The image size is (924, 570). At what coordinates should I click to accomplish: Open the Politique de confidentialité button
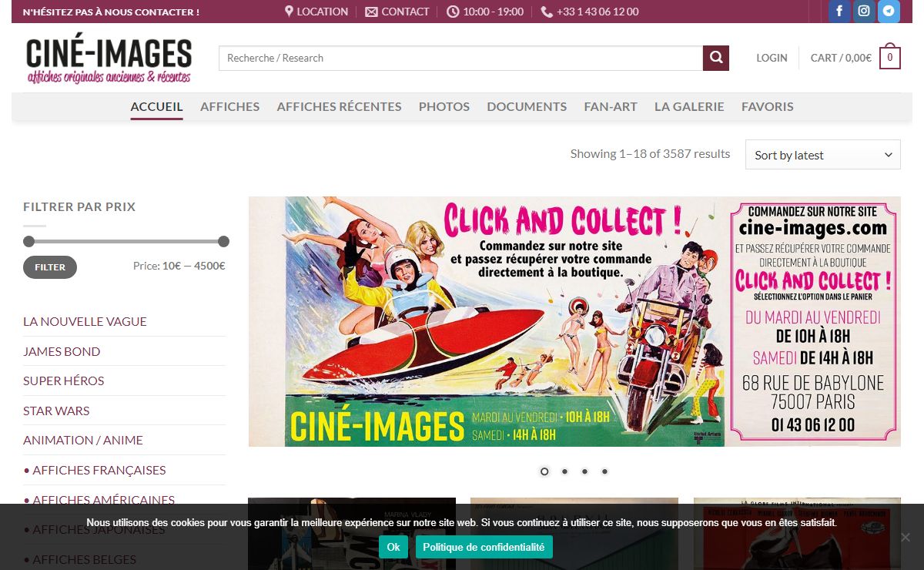point(484,547)
